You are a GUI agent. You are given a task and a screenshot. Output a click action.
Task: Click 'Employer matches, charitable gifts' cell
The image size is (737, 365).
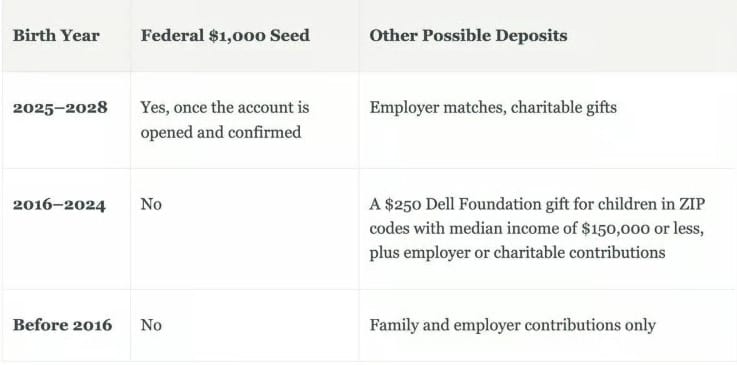click(493, 108)
